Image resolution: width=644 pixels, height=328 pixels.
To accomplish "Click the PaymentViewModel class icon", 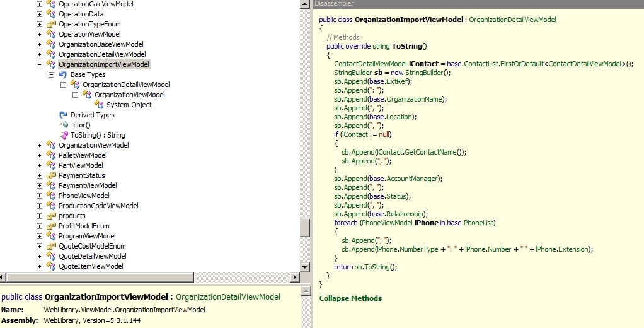I will point(51,185).
